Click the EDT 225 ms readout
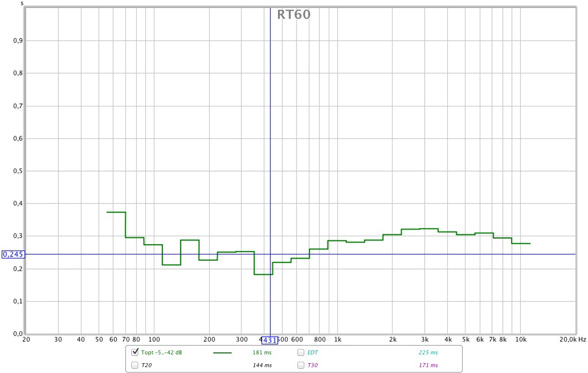The height and width of the screenshot is (373, 588). 428,352
